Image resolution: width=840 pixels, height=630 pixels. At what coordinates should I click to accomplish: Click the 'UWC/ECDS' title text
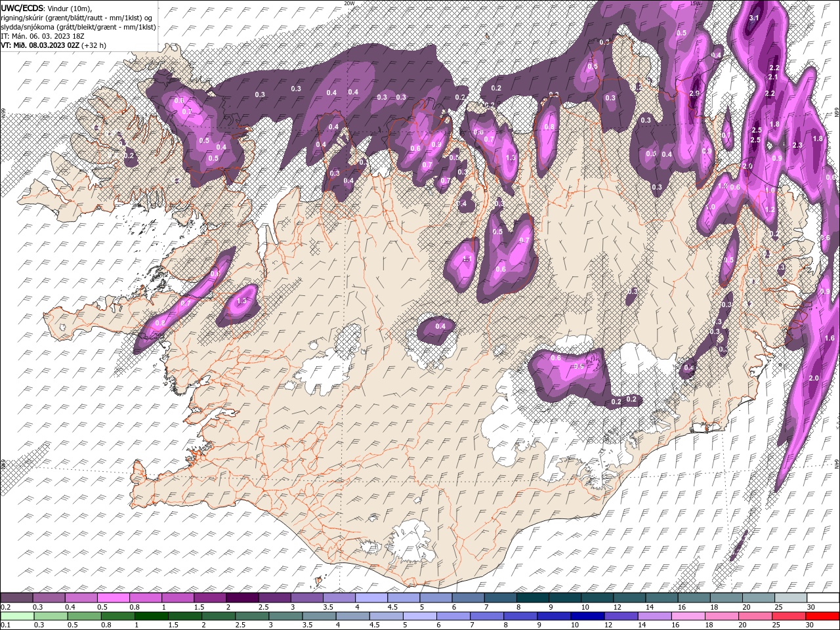[23, 8]
